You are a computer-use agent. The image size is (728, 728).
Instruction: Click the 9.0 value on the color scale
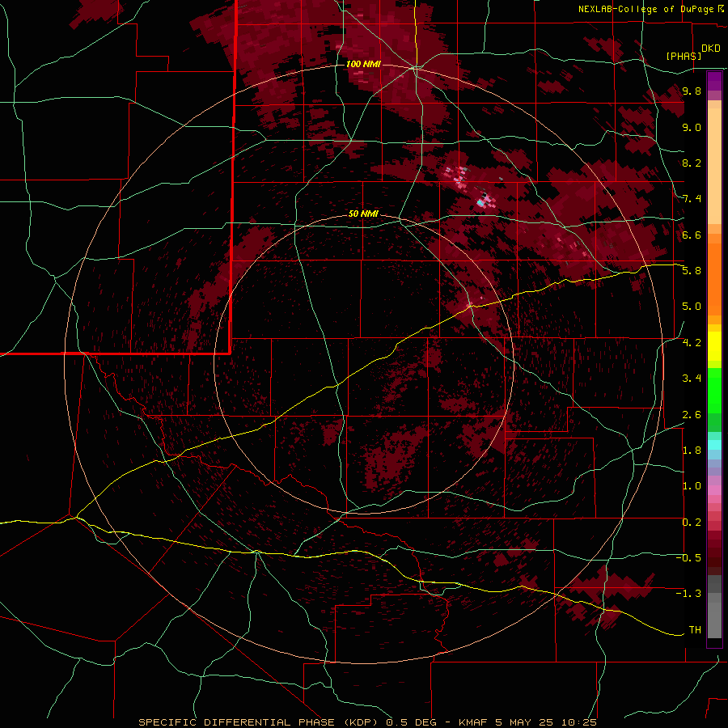692,127
